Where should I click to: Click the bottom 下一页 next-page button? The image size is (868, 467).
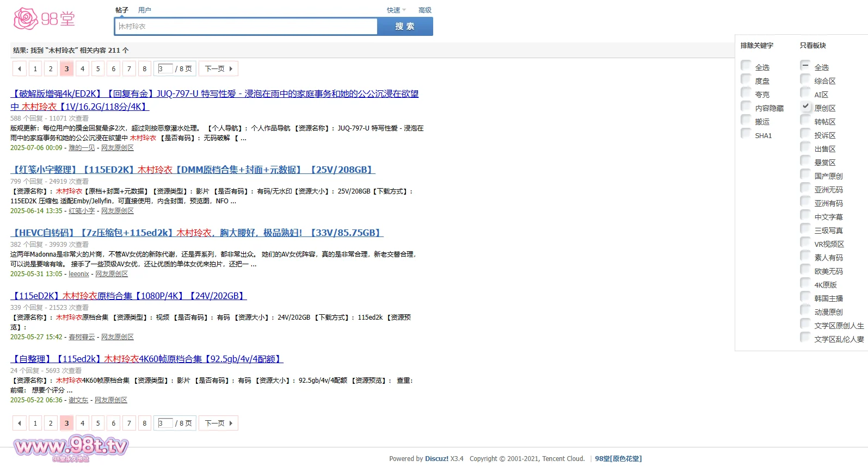(x=218, y=424)
